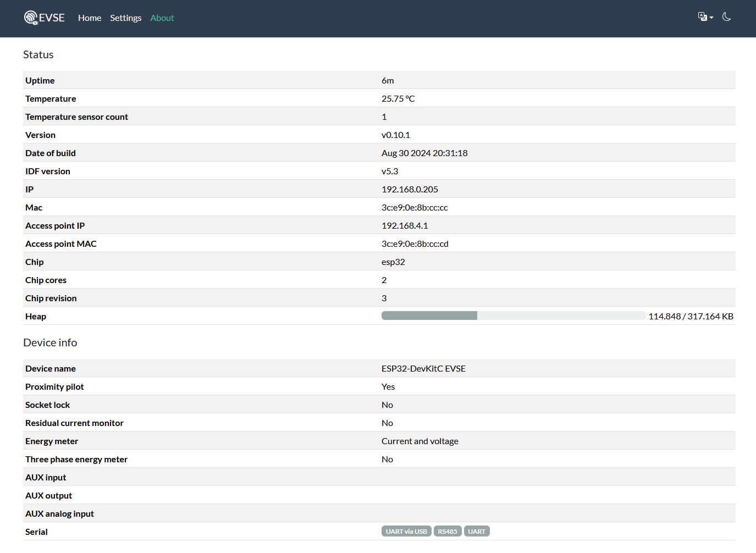Toggle dark mode with the moon icon

coord(726,17)
